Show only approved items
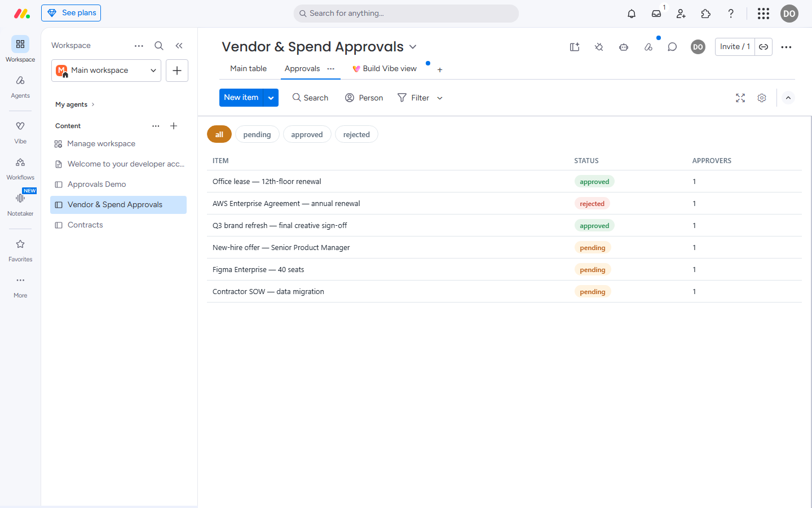The width and height of the screenshot is (812, 508). point(307,134)
